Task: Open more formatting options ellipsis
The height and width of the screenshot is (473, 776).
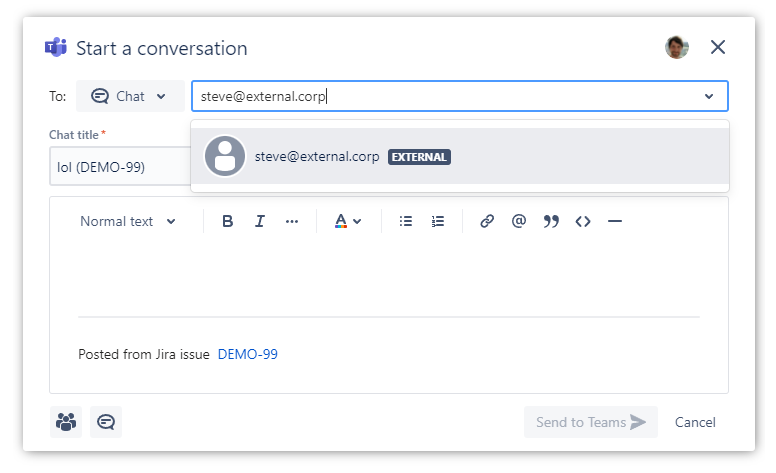Action: pos(292,222)
